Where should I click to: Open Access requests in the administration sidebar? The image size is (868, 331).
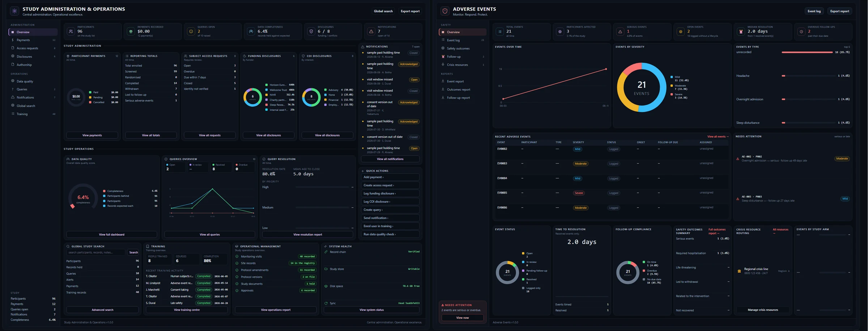coord(33,48)
